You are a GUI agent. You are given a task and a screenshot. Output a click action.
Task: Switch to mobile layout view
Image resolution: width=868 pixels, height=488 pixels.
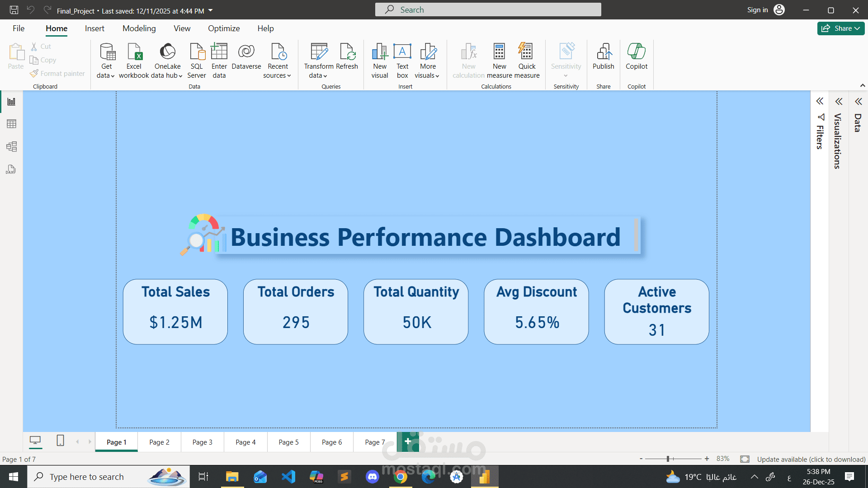coord(60,441)
